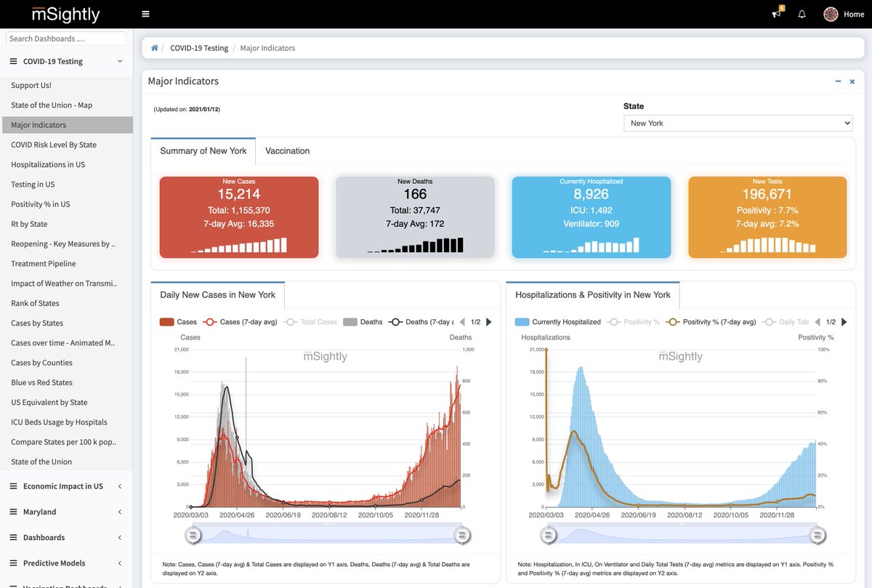The width and height of the screenshot is (872, 588).
Task: Open Treatment Pipeline dashboard
Action: click(x=44, y=264)
